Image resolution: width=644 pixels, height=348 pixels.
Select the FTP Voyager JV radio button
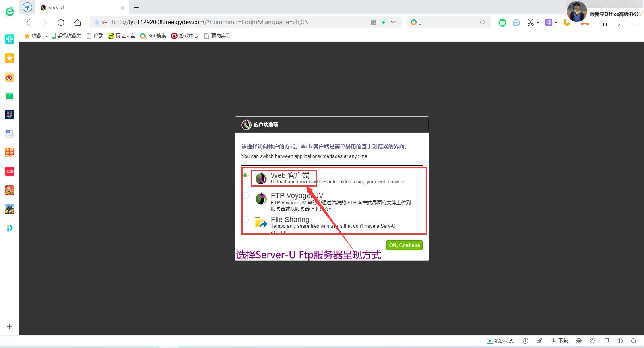(x=246, y=196)
